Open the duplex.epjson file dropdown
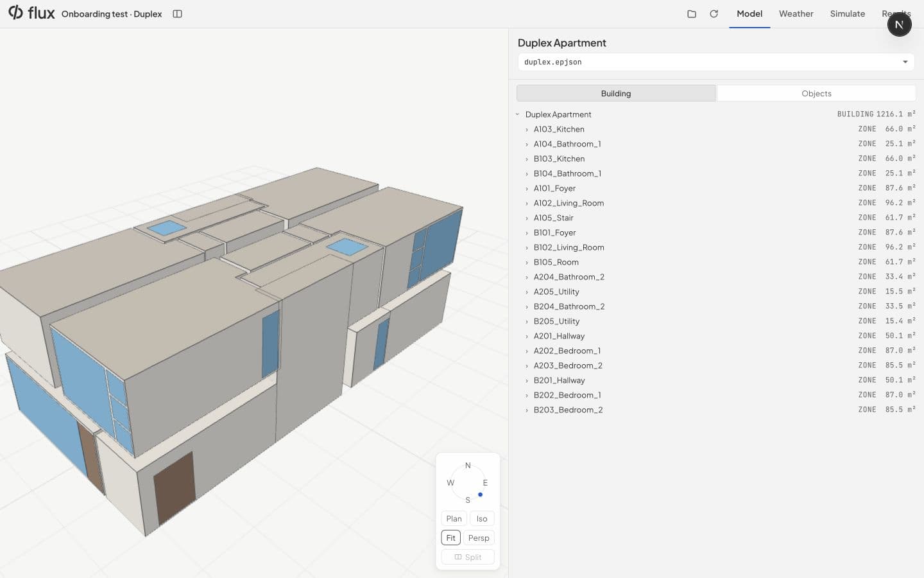This screenshot has width=924, height=578. [716, 62]
